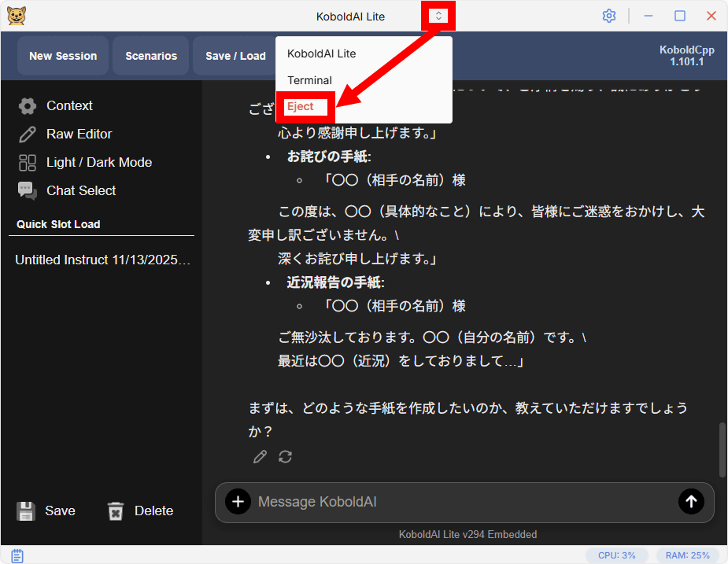
Task: Click the New Session button
Action: [63, 56]
